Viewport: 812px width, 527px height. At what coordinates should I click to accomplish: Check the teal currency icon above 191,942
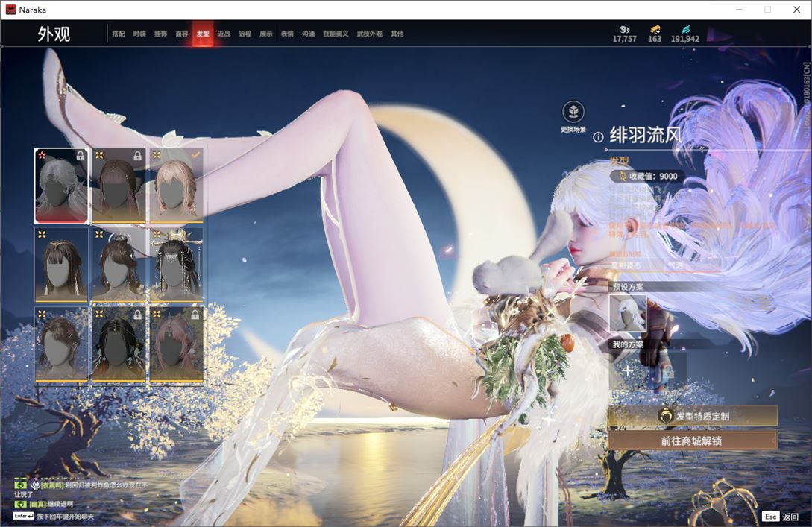pos(685,30)
